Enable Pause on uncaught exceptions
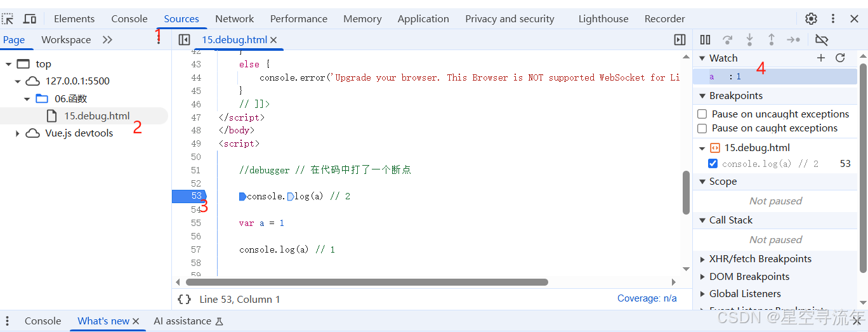Screen dimensions: 868x332 point(702,114)
